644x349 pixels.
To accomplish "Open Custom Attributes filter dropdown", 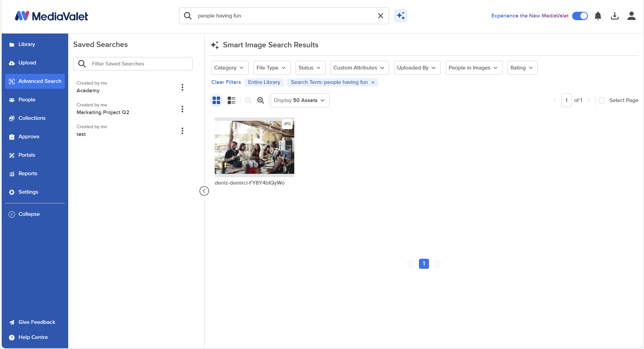I will pyautogui.click(x=359, y=68).
